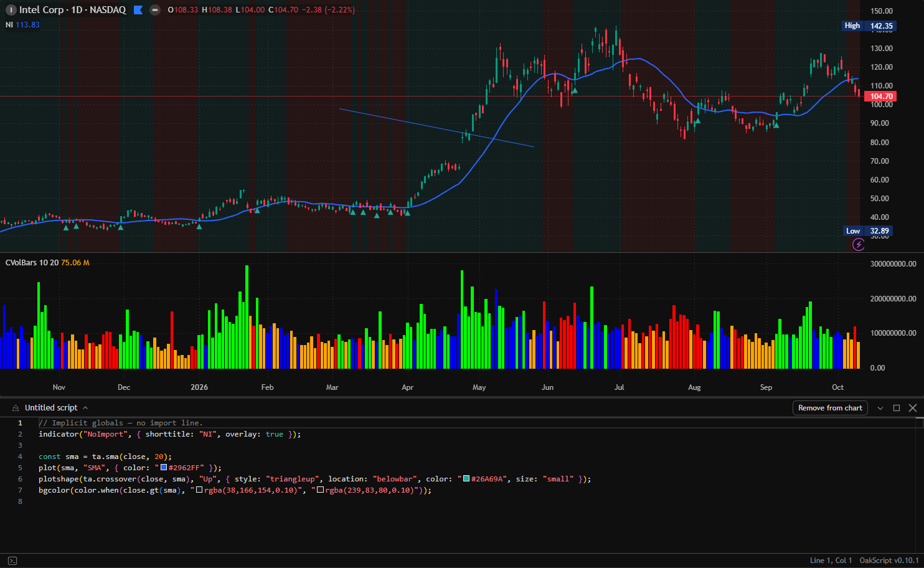This screenshot has width=924, height=568.
Task: Click the #2962FF blue color swatch
Action: 164,468
